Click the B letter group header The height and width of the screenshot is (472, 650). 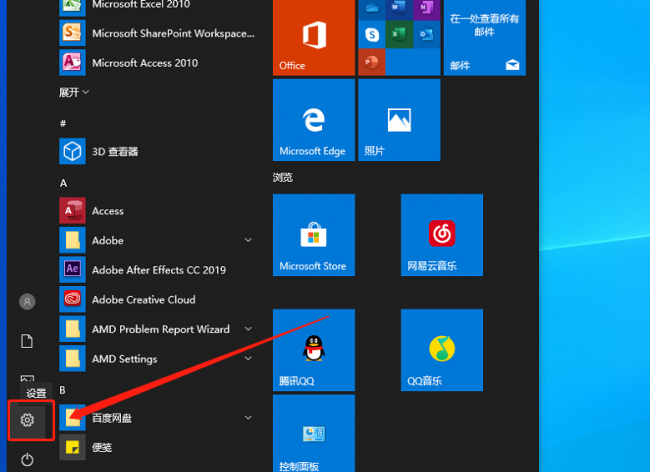62,390
